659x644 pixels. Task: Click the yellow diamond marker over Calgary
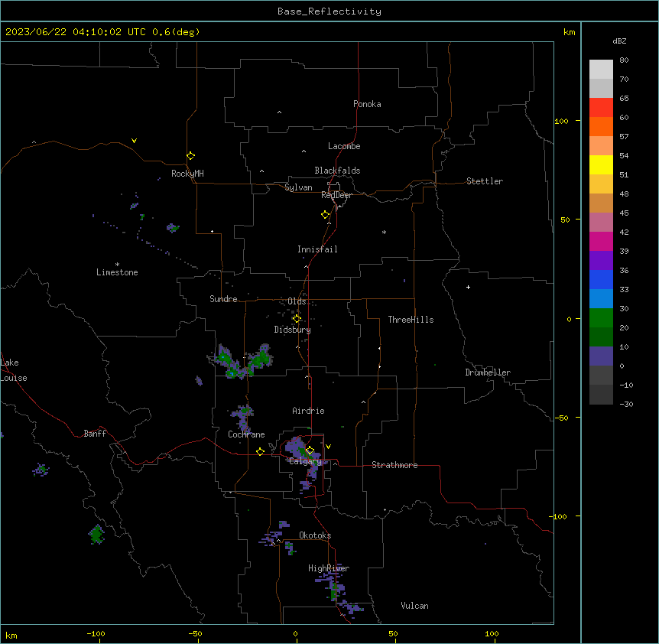(x=310, y=450)
